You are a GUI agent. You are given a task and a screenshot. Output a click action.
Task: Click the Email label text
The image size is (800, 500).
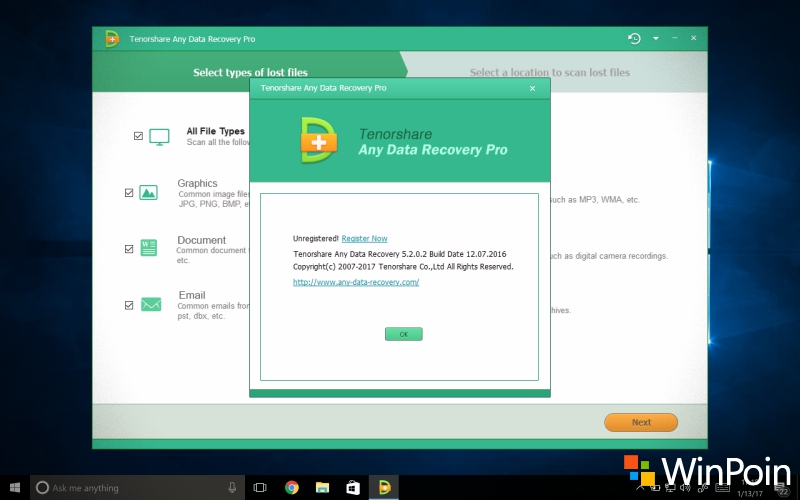click(x=192, y=295)
